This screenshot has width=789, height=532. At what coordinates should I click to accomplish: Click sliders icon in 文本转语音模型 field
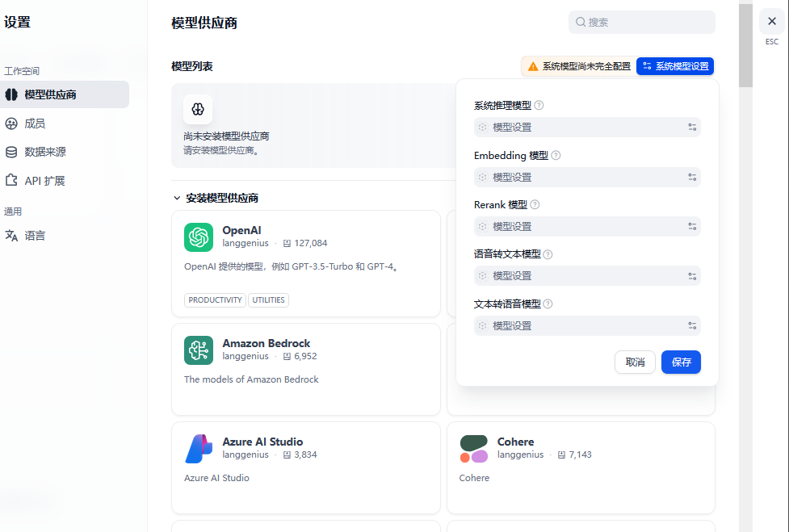point(692,325)
